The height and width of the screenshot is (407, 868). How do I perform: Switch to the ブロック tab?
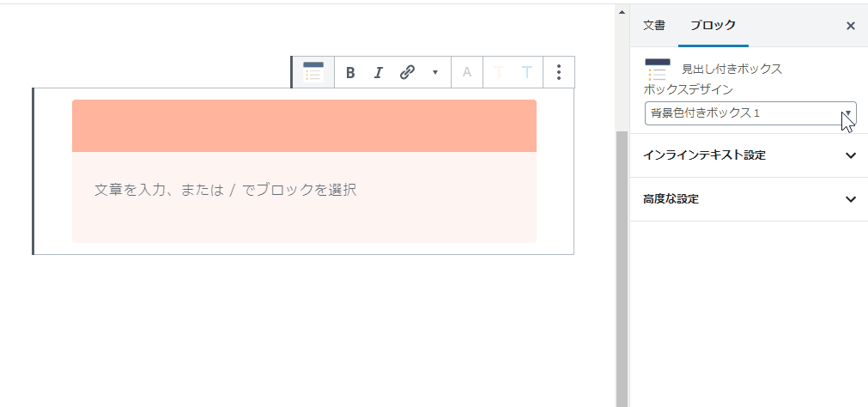713,25
